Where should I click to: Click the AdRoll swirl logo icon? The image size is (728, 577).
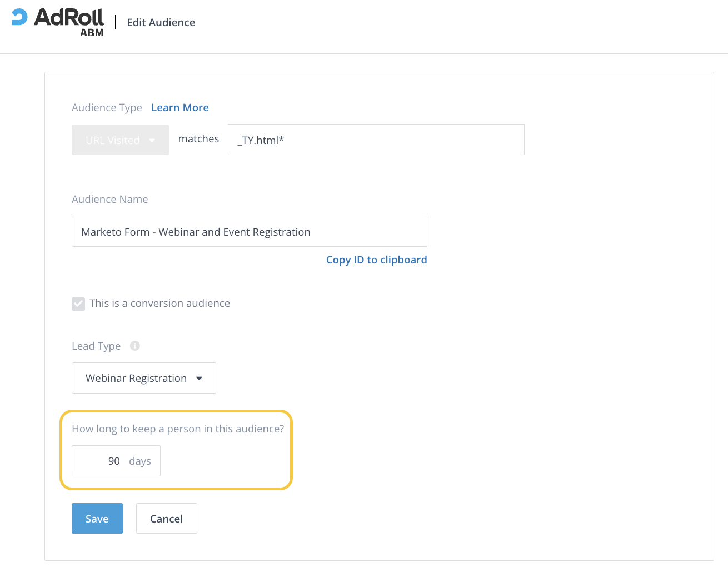tap(19, 17)
